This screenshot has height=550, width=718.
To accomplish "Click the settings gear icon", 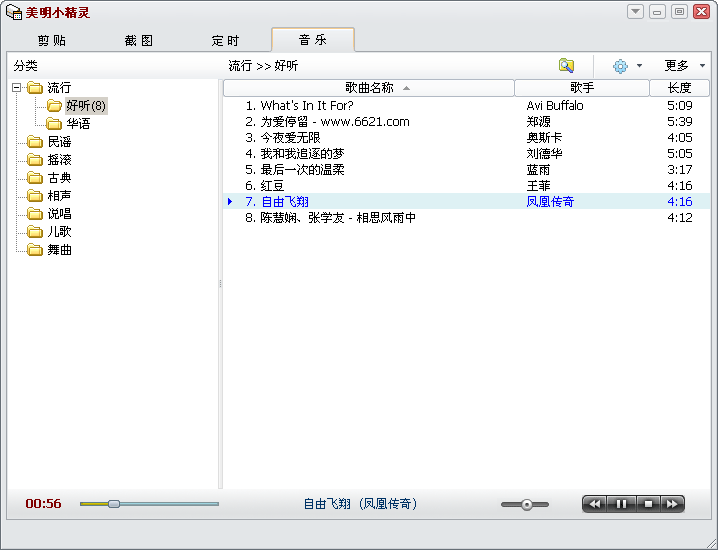I will tap(620, 66).
